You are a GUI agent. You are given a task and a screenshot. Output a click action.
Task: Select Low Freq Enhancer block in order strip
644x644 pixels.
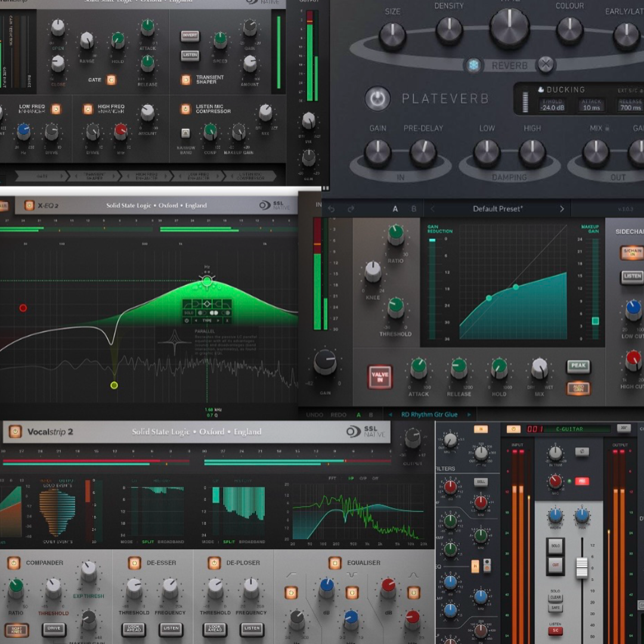(x=199, y=176)
